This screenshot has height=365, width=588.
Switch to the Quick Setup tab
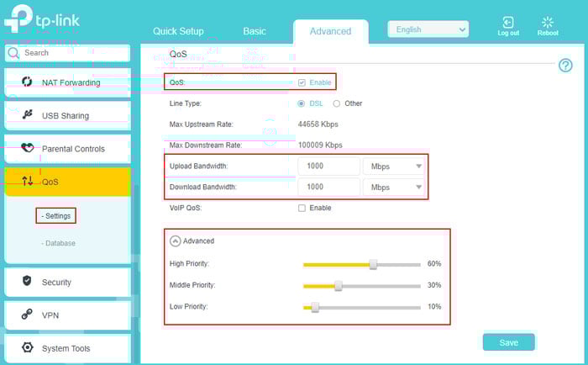(178, 31)
